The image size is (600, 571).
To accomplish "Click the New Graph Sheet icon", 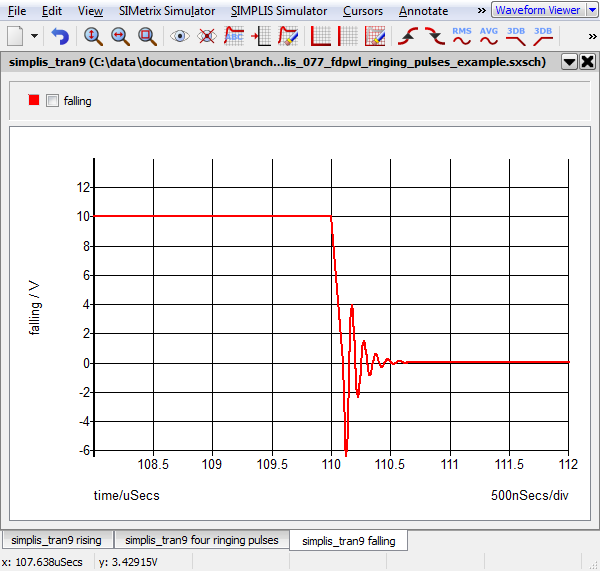I will [x=16, y=37].
